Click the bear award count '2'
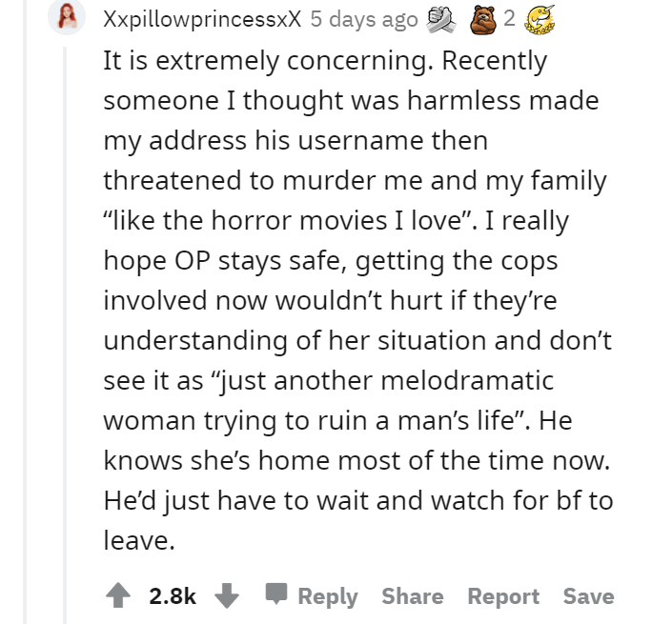The height and width of the screenshot is (624, 672). [509, 18]
